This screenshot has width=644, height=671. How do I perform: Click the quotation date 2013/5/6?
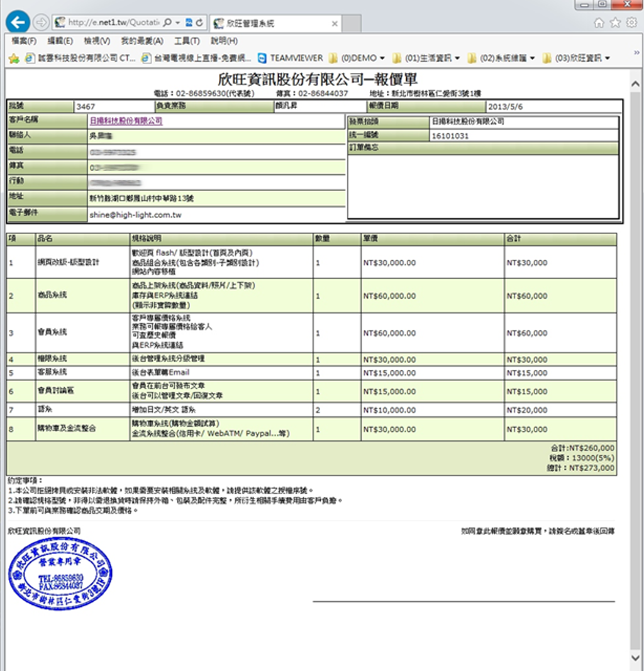tap(505, 106)
